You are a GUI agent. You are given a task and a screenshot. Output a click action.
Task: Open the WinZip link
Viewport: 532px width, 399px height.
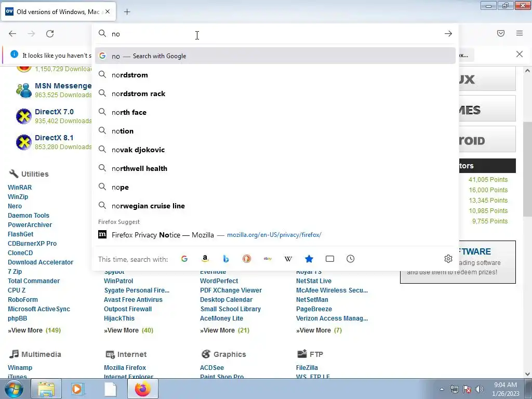[x=18, y=197]
